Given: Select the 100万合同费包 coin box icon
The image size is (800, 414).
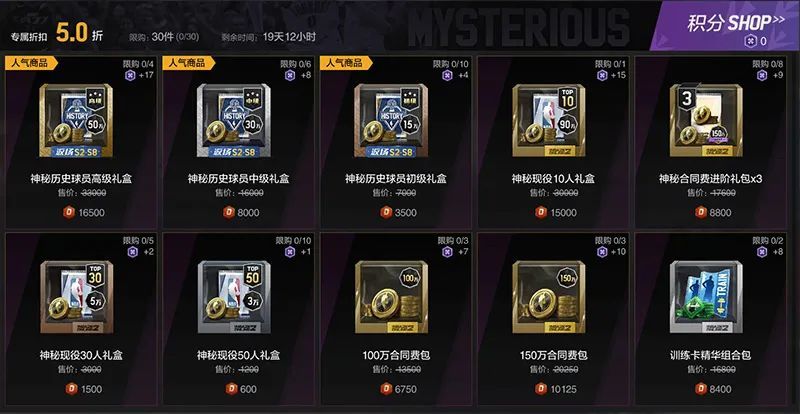Looking at the screenshot, I should 391,297.
